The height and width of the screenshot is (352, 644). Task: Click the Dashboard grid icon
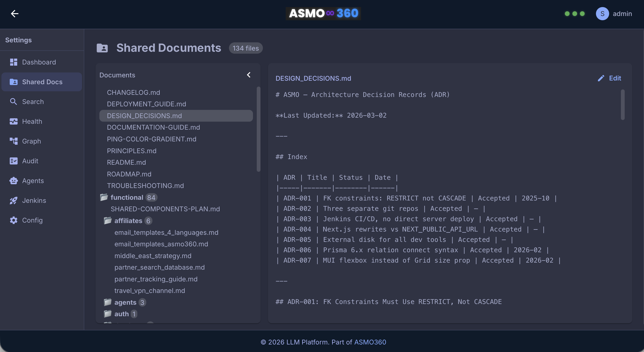[x=13, y=62]
